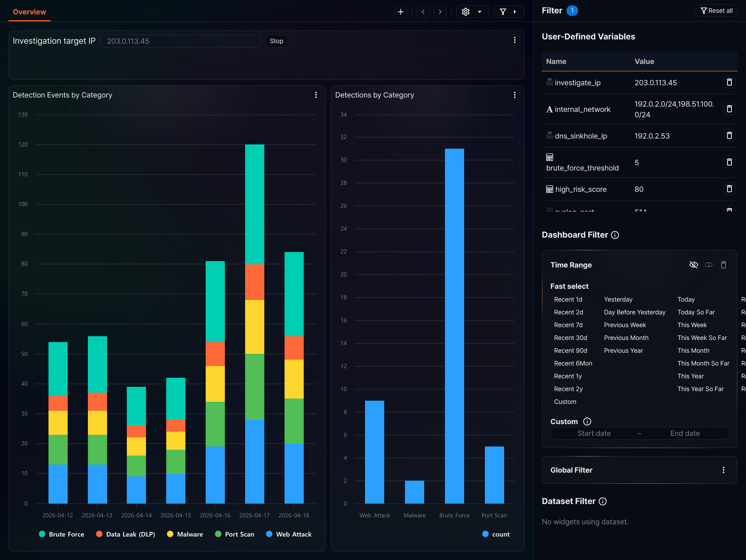Delete the internal_network variable
Viewport: 746px width, 560px height.
[x=729, y=109]
